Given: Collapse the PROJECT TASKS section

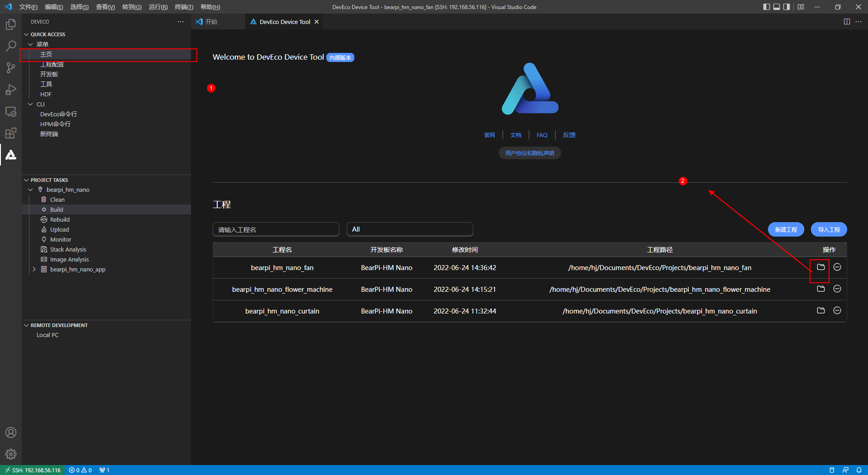Looking at the screenshot, I should pos(26,180).
